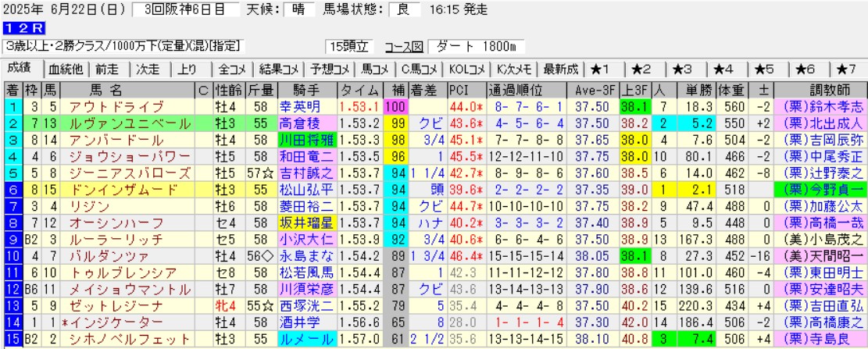Image resolution: width=868 pixels, height=349 pixels.
Task: Select the ★1 star tab
Action: (603, 68)
